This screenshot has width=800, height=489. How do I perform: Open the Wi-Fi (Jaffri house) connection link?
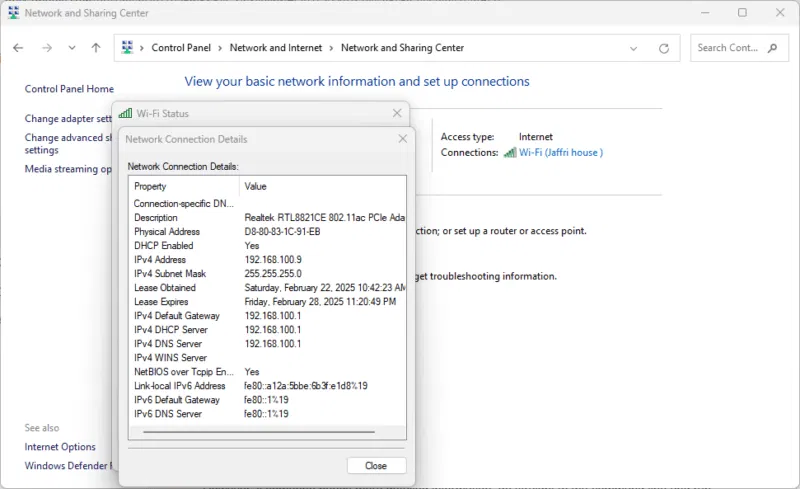[560, 153]
